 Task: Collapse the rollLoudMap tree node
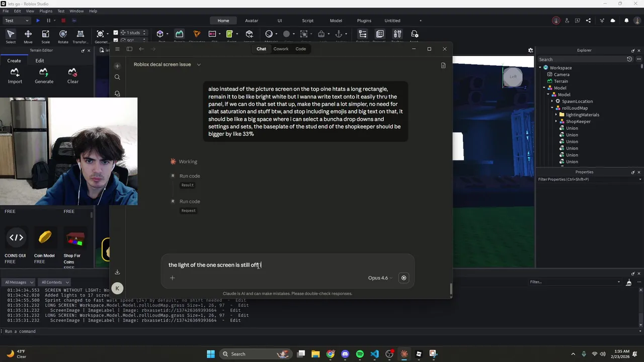point(552,108)
